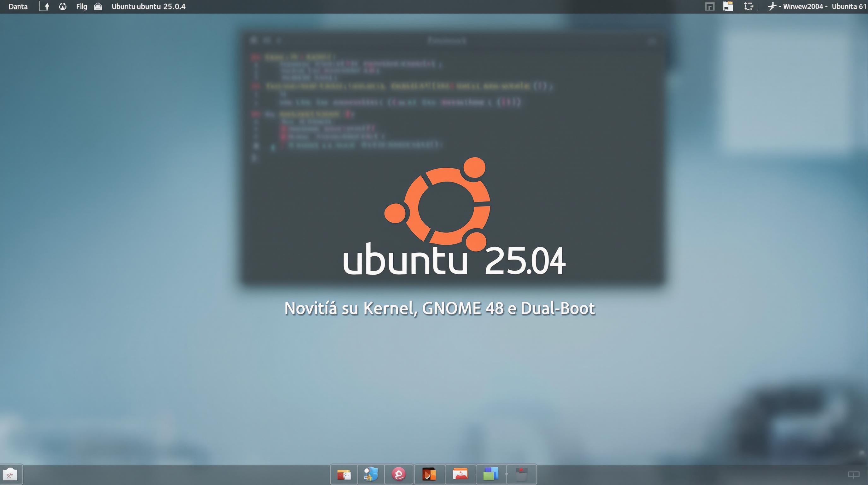Open the Danta menu
Image resolution: width=868 pixels, height=485 pixels.
[18, 6]
